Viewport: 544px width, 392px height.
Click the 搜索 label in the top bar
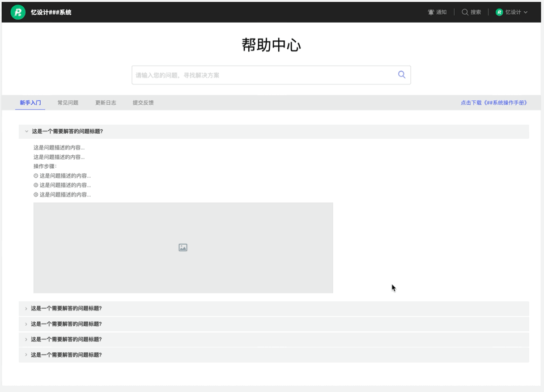[x=475, y=11]
